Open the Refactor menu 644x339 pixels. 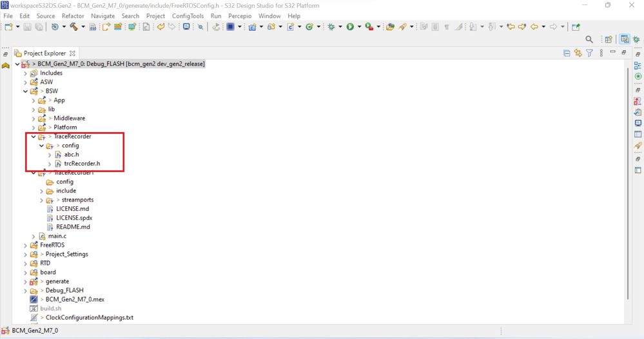tap(73, 15)
